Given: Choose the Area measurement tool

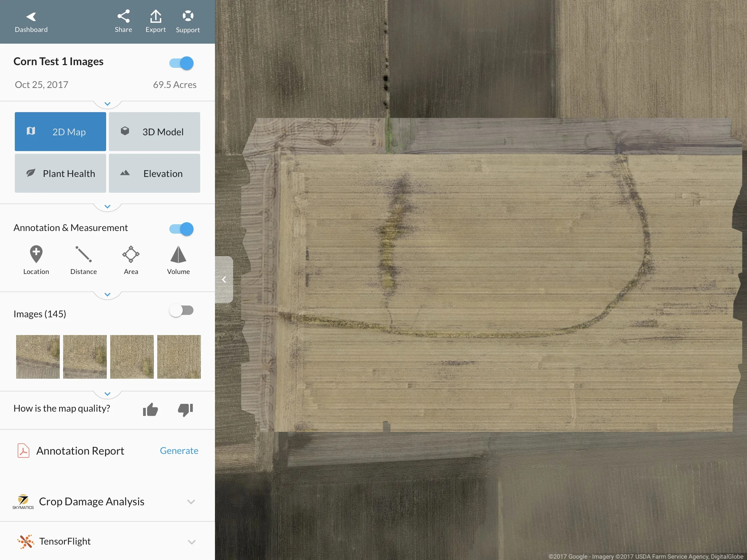Looking at the screenshot, I should (x=131, y=259).
